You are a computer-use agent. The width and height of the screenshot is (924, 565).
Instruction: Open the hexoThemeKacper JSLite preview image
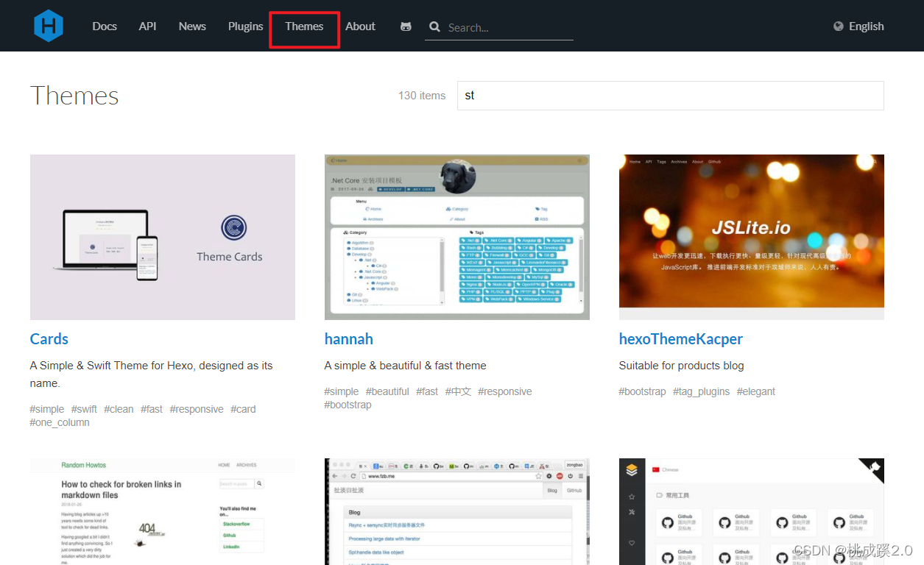[752, 237]
